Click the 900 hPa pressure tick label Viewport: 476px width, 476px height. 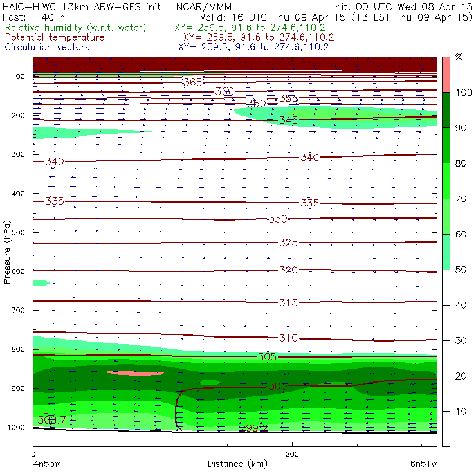pos(18,389)
